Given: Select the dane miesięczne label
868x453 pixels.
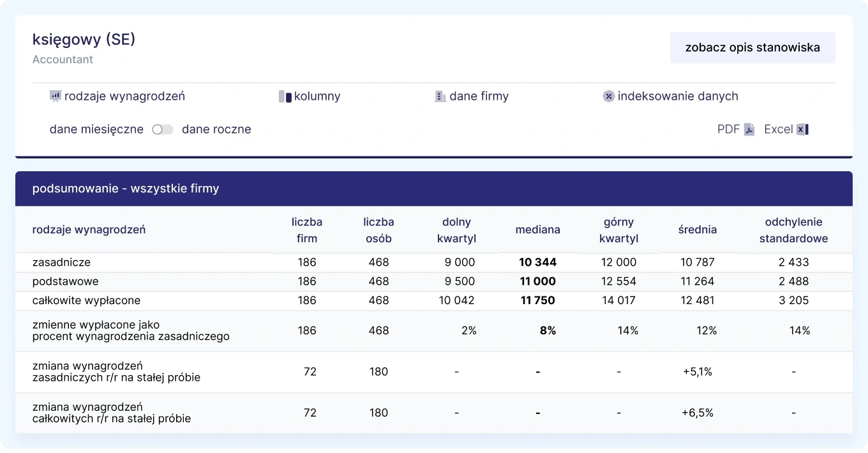Looking at the screenshot, I should [96, 130].
